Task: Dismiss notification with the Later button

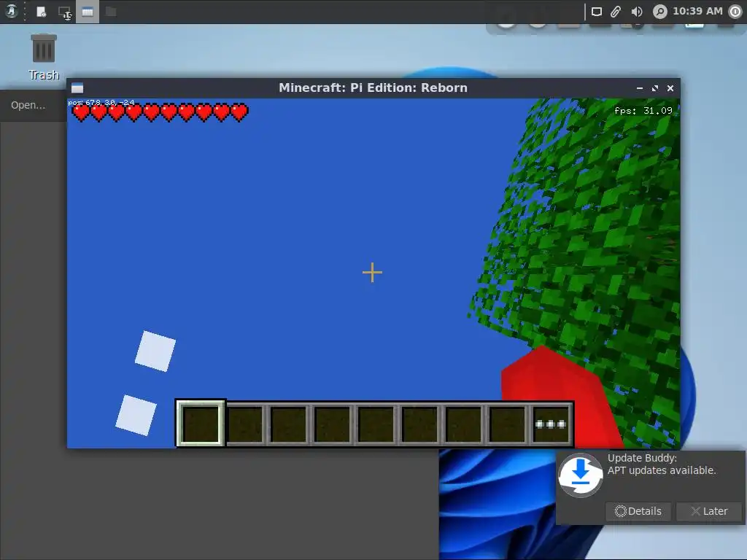Action: coord(709,511)
